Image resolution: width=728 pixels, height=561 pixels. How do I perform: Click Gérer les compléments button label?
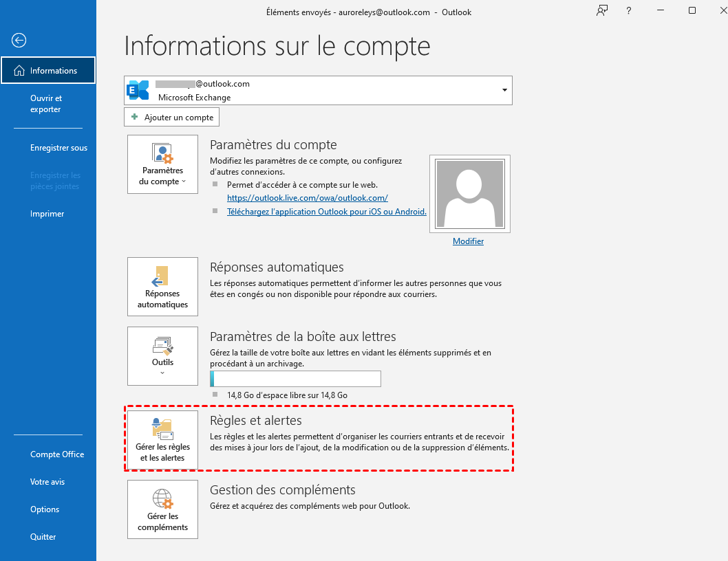162,522
